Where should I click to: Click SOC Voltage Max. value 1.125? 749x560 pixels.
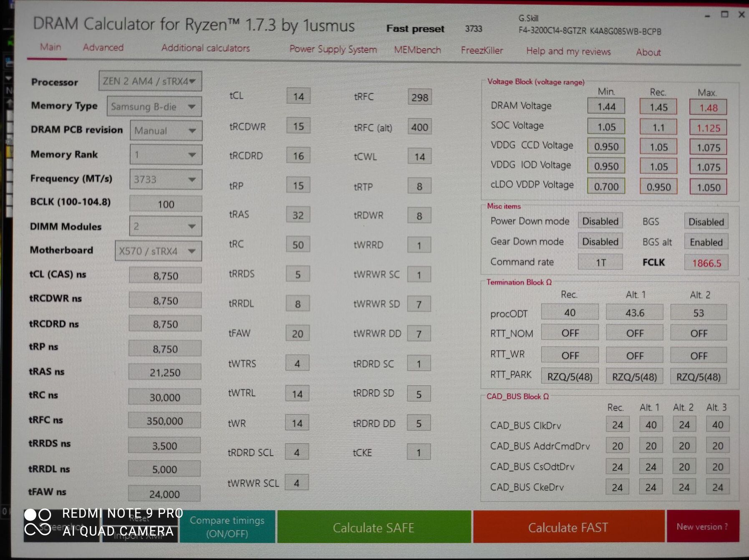(708, 128)
